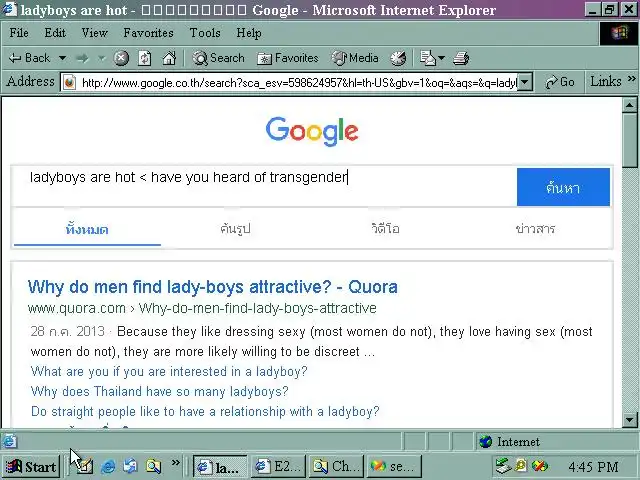Click the quick launch folder search icon
Image resolution: width=640 pixels, height=480 pixels.
[153, 466]
